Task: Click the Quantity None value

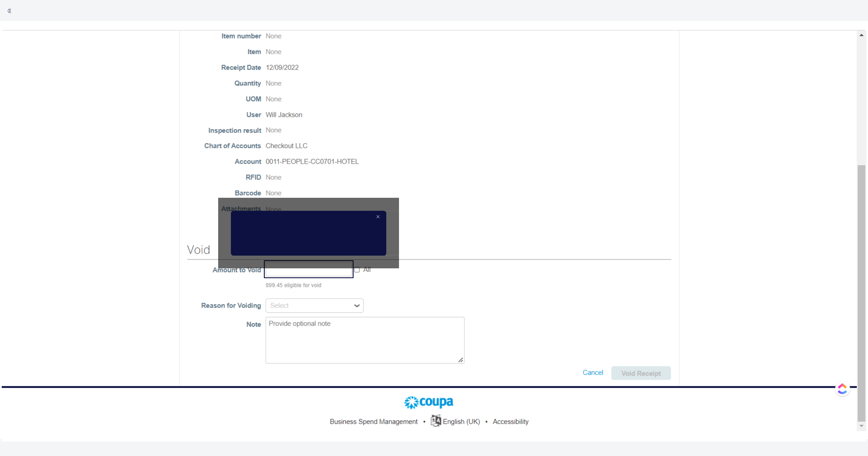Action: tap(273, 83)
